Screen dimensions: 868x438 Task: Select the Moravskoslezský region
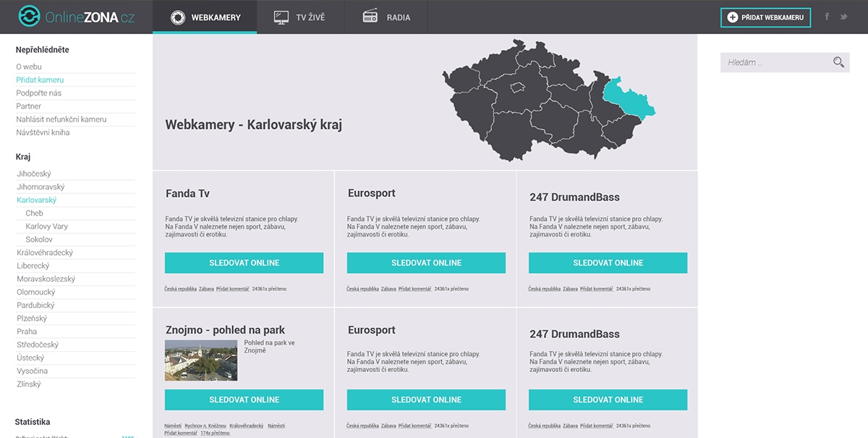coord(46,279)
